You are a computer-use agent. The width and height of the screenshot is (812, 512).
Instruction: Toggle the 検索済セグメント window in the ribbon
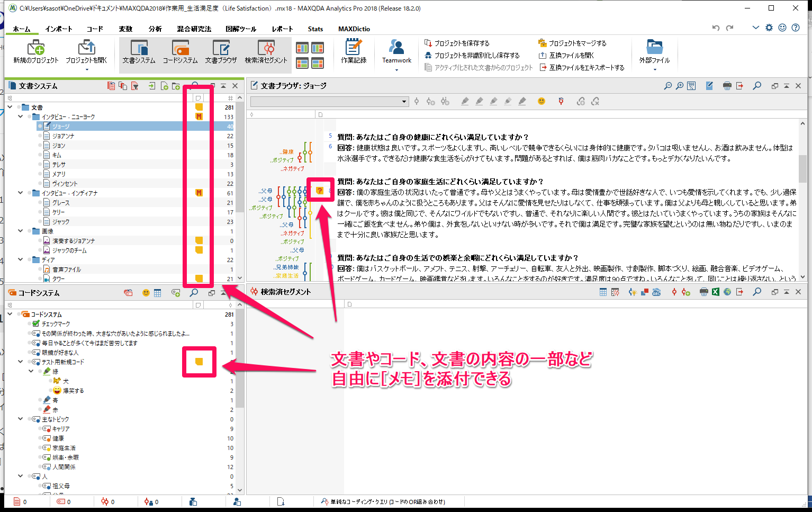click(x=266, y=52)
